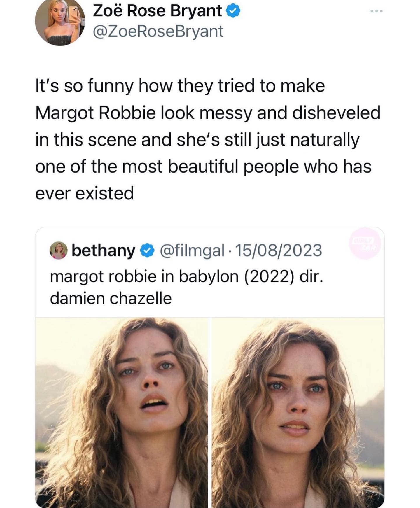The image size is (420, 508).
Task: Open bethany's small profile avatar
Action: [59, 251]
